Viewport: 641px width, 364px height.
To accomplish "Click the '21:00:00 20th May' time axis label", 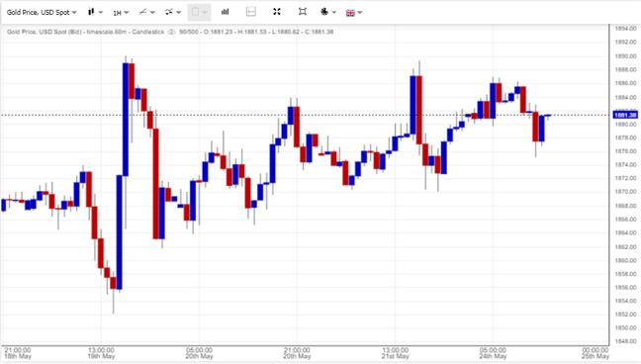I will 297,353.
